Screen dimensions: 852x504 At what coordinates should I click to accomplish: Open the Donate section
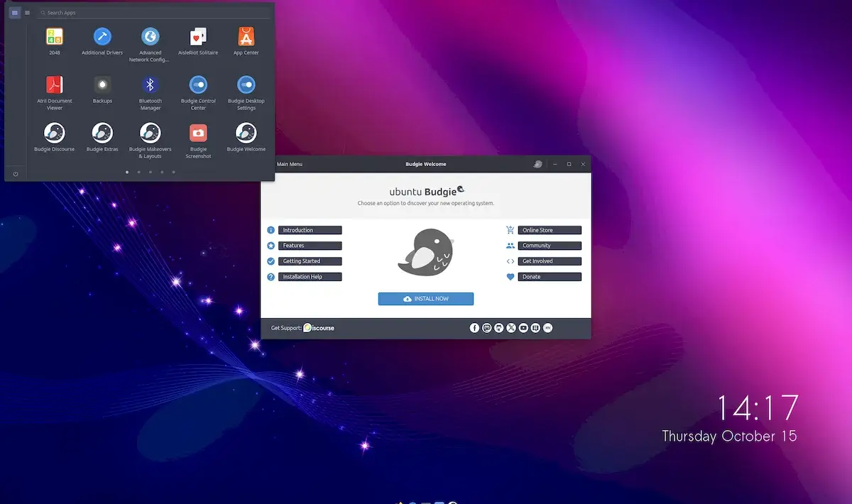550,277
